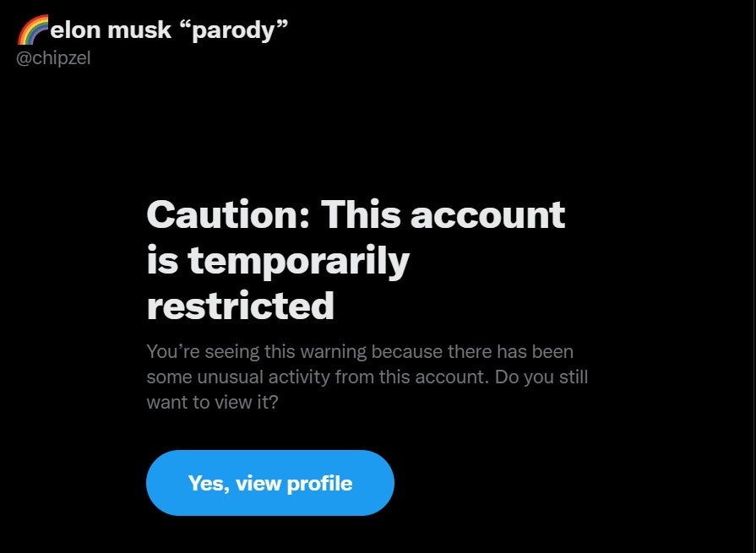Confirm viewing the restricted account
756x553 pixels.
point(270,483)
